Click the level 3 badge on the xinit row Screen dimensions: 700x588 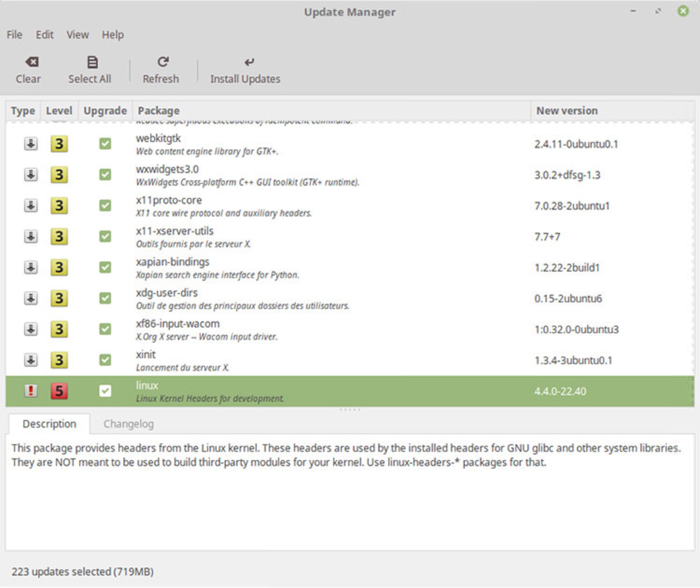pyautogui.click(x=59, y=360)
